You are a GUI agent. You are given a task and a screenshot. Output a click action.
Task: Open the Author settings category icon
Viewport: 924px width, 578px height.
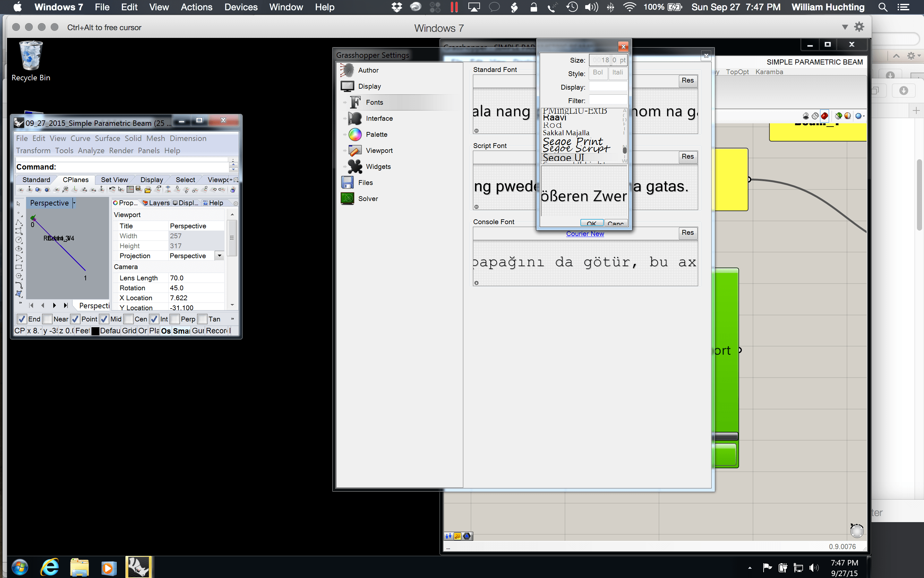click(347, 70)
